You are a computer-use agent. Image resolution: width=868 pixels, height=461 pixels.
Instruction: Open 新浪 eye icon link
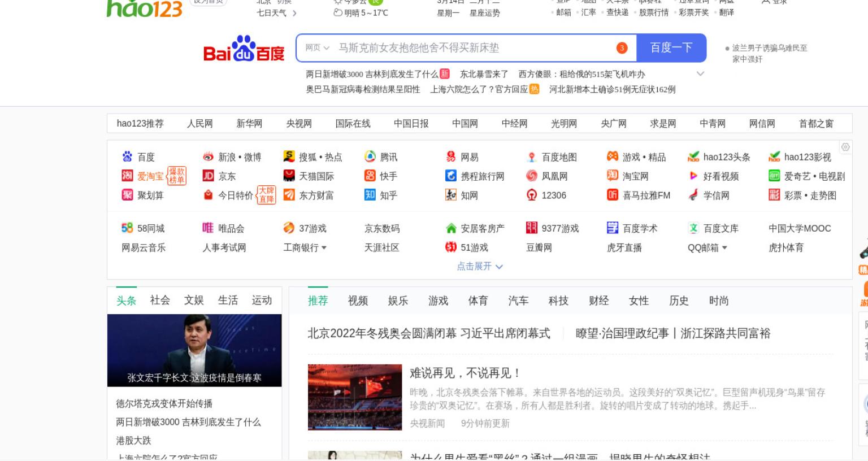tap(208, 156)
